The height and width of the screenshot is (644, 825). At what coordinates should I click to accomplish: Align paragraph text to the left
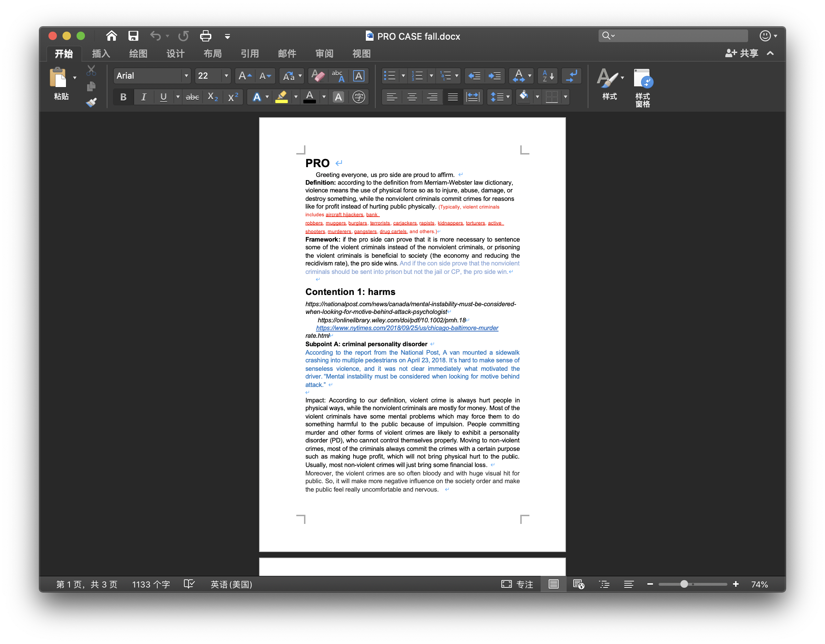coord(392,97)
